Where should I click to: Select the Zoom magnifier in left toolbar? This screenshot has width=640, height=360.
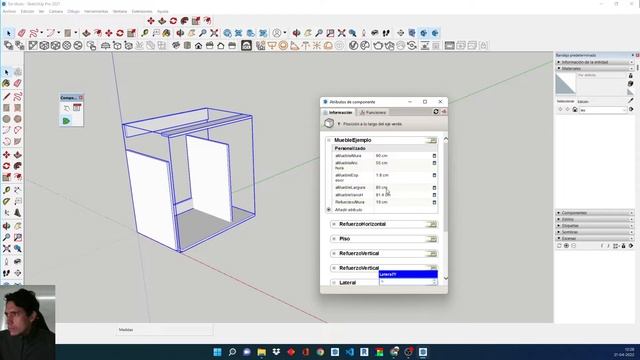6,237
